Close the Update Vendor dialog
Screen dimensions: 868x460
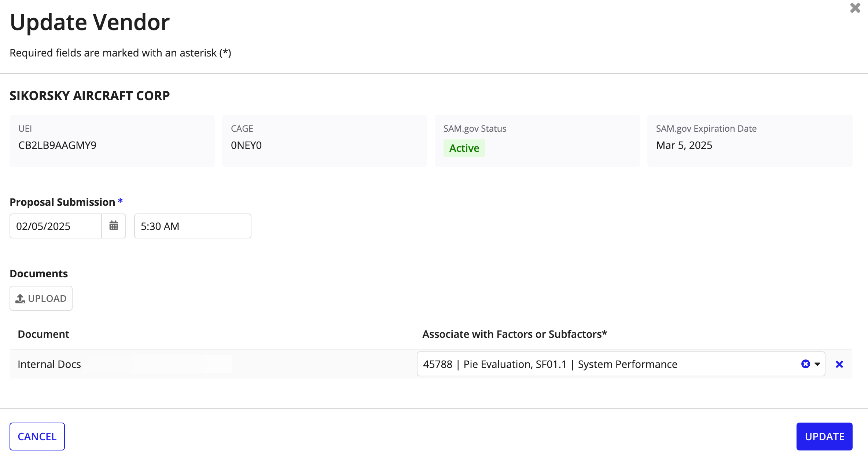[855, 8]
